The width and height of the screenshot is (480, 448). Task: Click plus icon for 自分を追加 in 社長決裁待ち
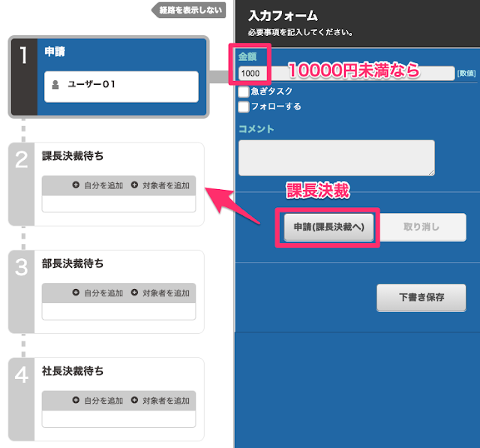(x=76, y=400)
